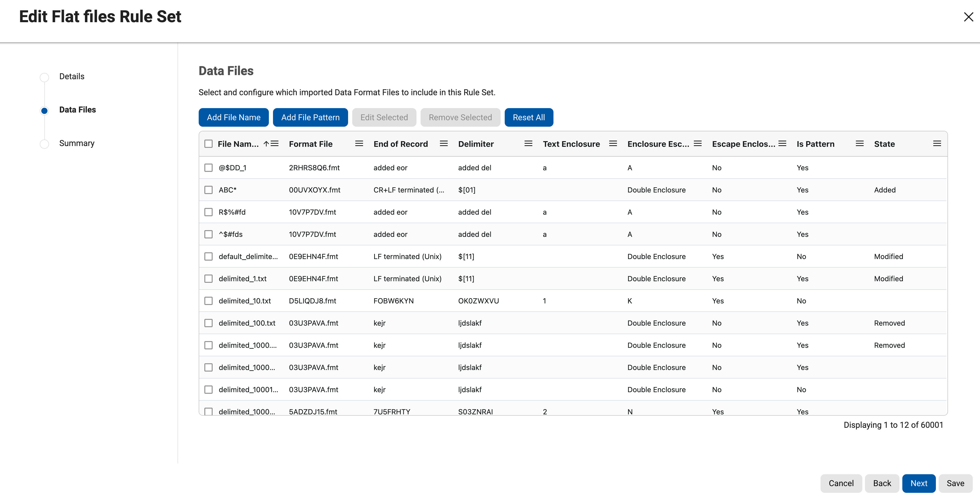
Task: Click the Add File Pattern button
Action: [310, 117]
